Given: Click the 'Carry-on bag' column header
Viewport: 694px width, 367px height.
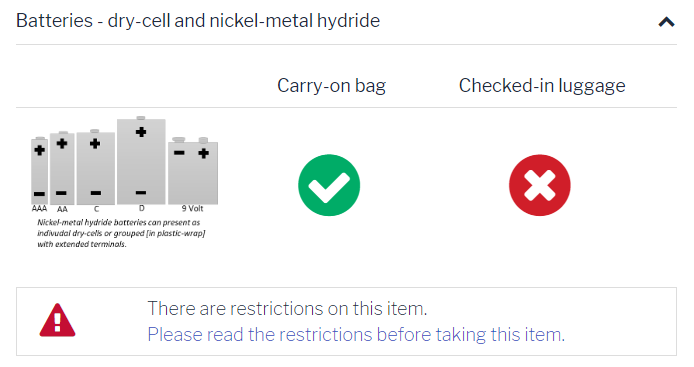Looking at the screenshot, I should [x=332, y=85].
